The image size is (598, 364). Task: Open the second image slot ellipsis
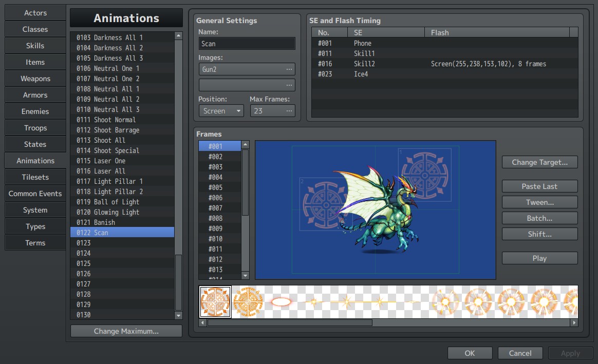point(289,85)
